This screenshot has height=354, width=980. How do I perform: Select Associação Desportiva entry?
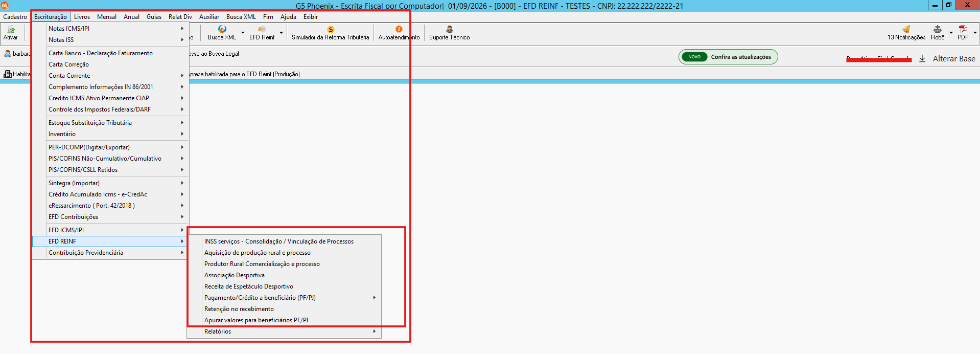[x=284, y=275]
